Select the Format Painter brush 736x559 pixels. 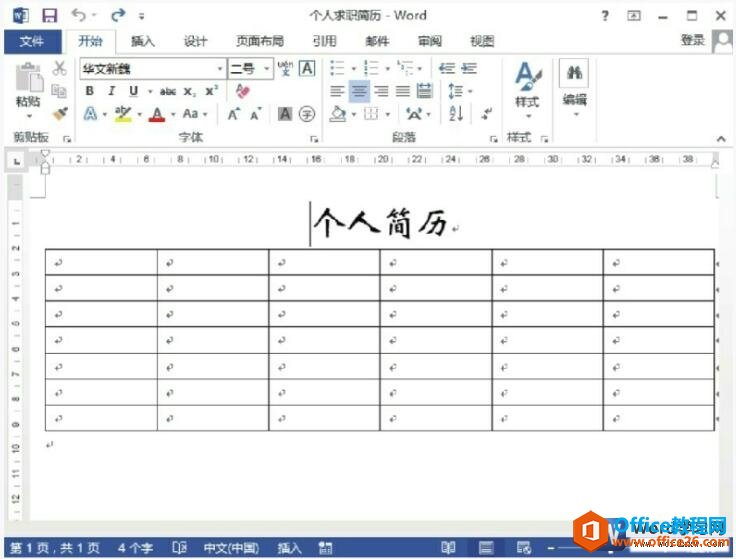point(60,114)
